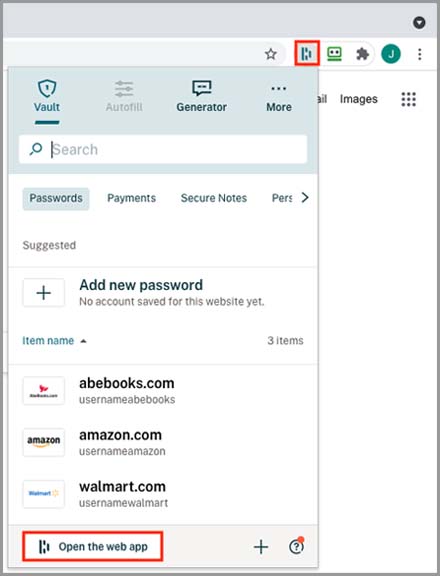Image resolution: width=440 pixels, height=576 pixels.
Task: Click the J profile avatar
Action: 391,54
